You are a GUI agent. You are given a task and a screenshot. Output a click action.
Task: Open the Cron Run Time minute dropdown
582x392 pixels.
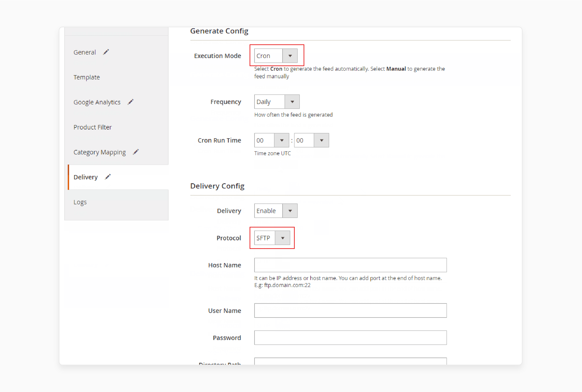(x=311, y=140)
